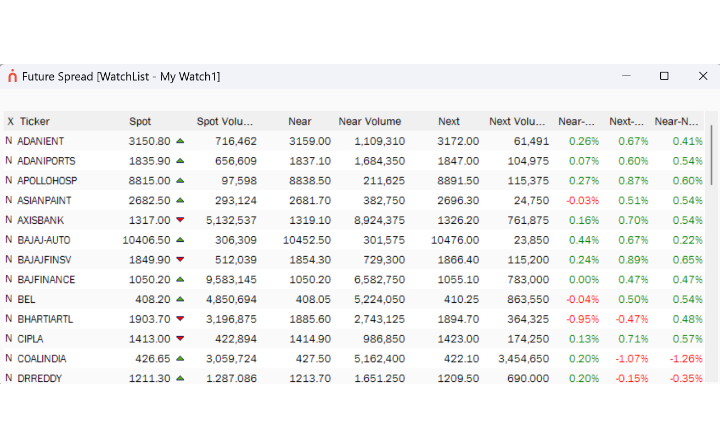This screenshot has height=448, width=720.
Task: Click the app logo icon in title bar
Action: 12,76
